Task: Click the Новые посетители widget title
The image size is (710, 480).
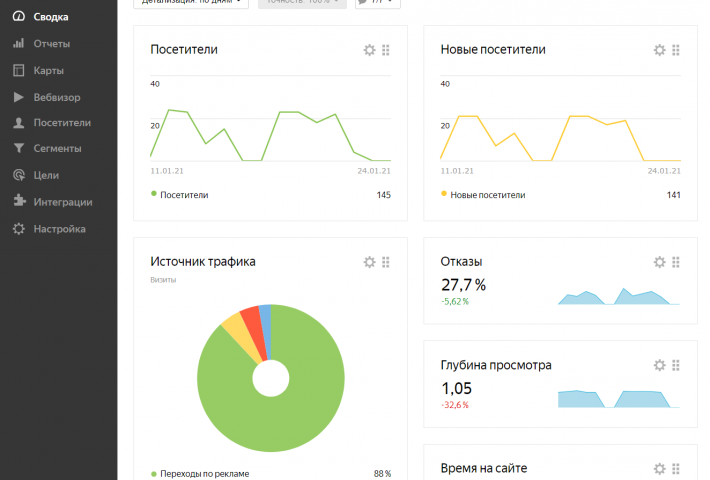Action: [493, 49]
